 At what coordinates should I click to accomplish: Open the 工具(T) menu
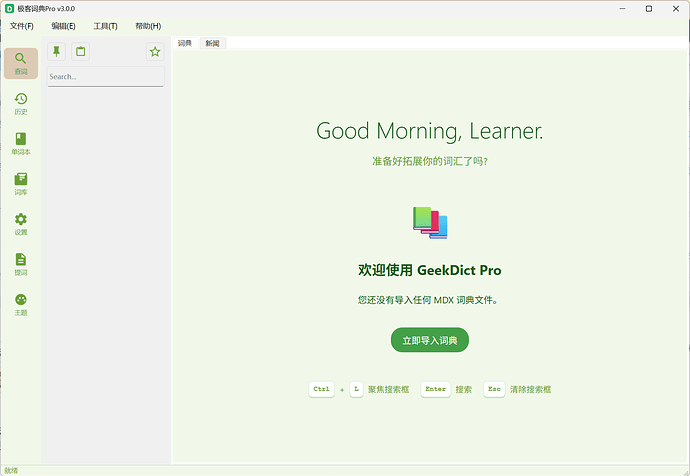105,26
